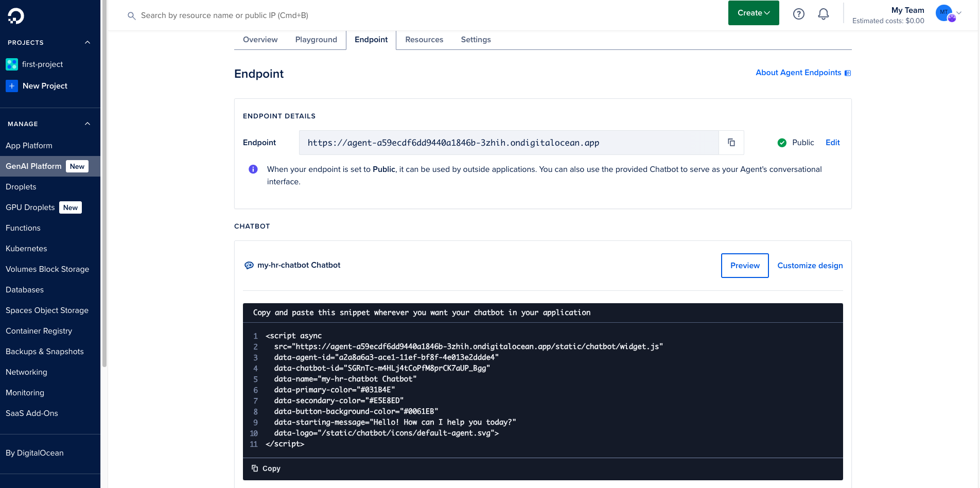Collapse the MANAGE section chevron
The width and height of the screenshot is (980, 488).
[87, 124]
